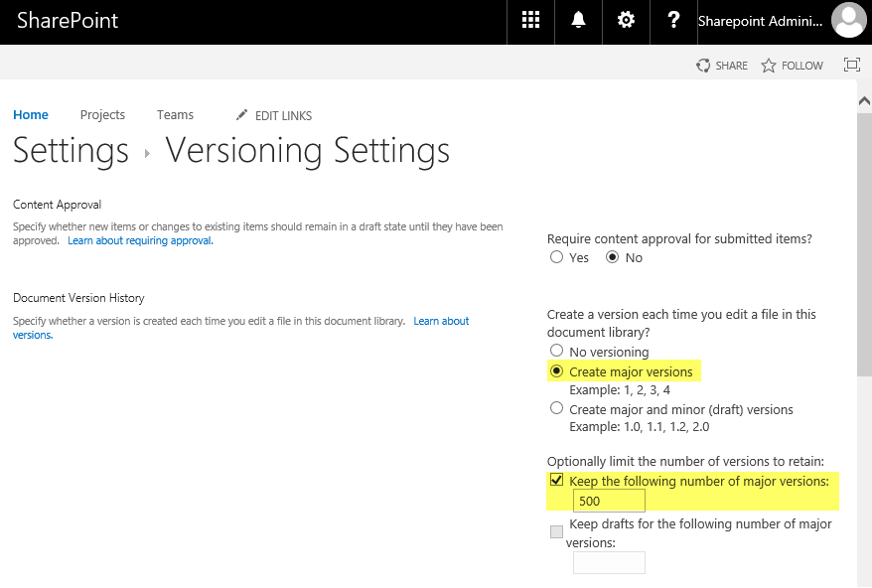Image resolution: width=872 pixels, height=588 pixels.
Task: Open Learn about requiring approval
Action: point(139,239)
